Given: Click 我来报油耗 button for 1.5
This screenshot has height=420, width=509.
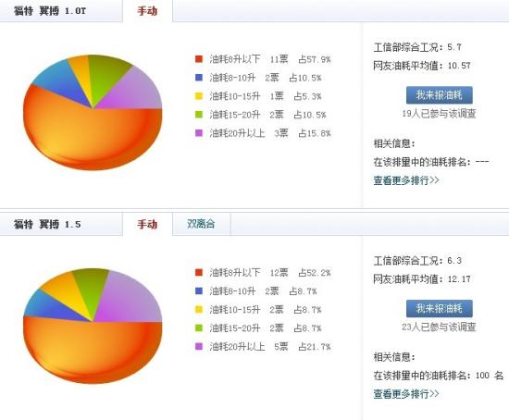Looking at the screenshot, I should click(440, 308).
